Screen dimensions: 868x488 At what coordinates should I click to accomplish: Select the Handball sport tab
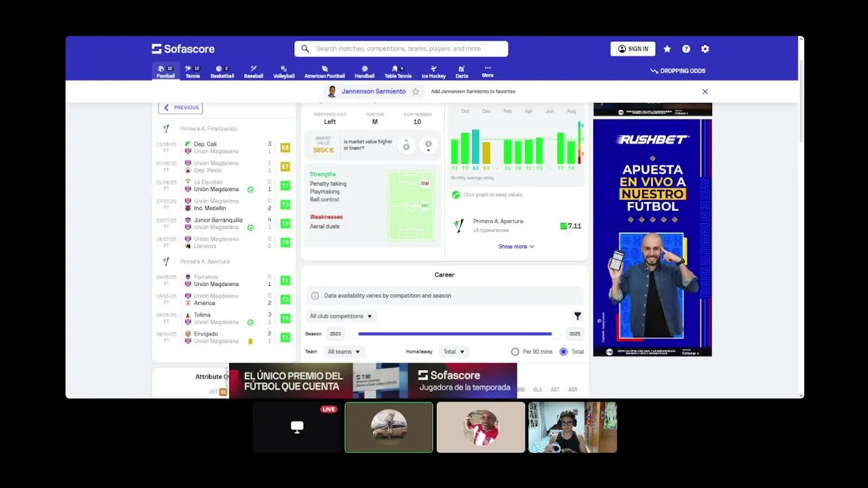point(364,72)
